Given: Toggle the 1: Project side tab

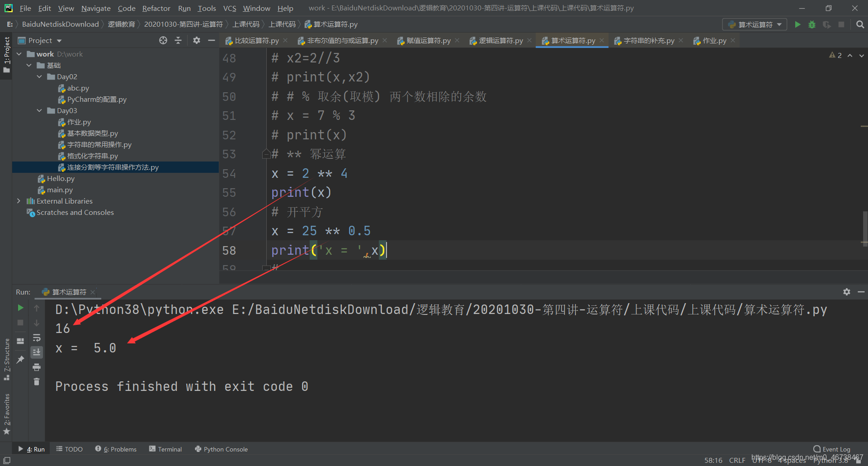Looking at the screenshot, I should click(6, 55).
